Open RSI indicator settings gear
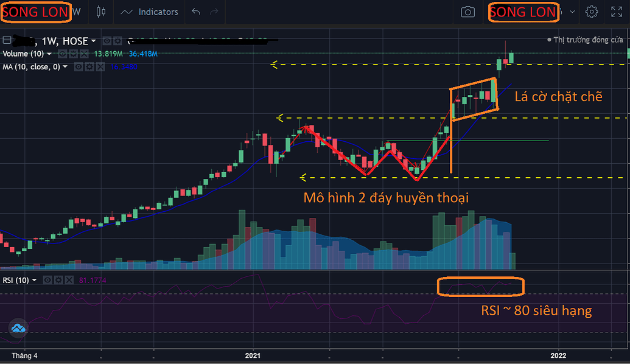Viewport: 630px width, 364px height. click(x=58, y=280)
